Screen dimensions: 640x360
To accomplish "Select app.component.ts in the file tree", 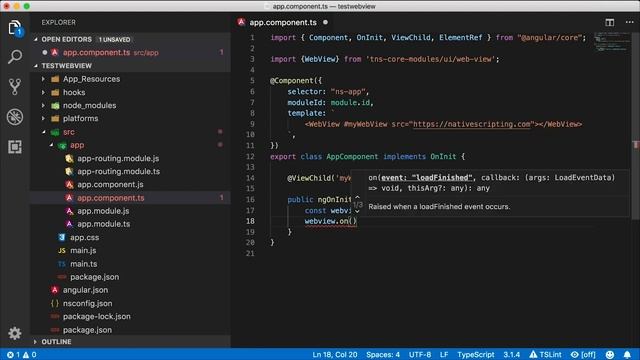I will point(131,198).
